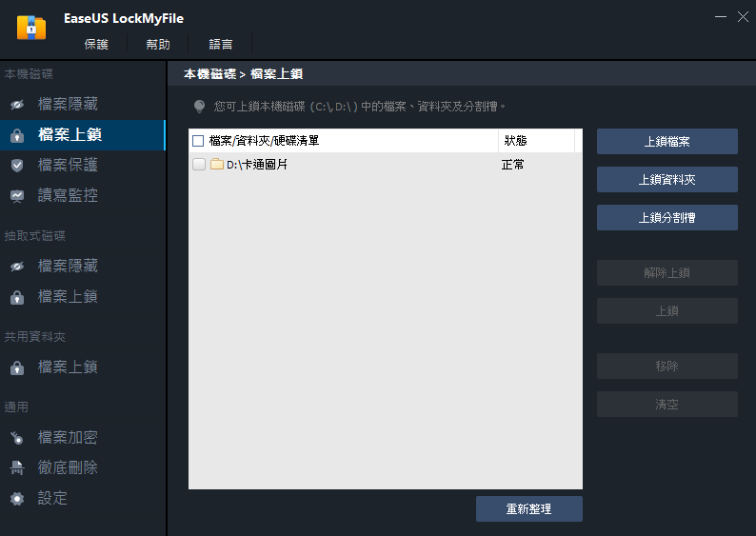756x536 pixels.
Task: Click lock icon beside 檔案上鎖 under 抽取式磁碟
Action: click(17, 297)
